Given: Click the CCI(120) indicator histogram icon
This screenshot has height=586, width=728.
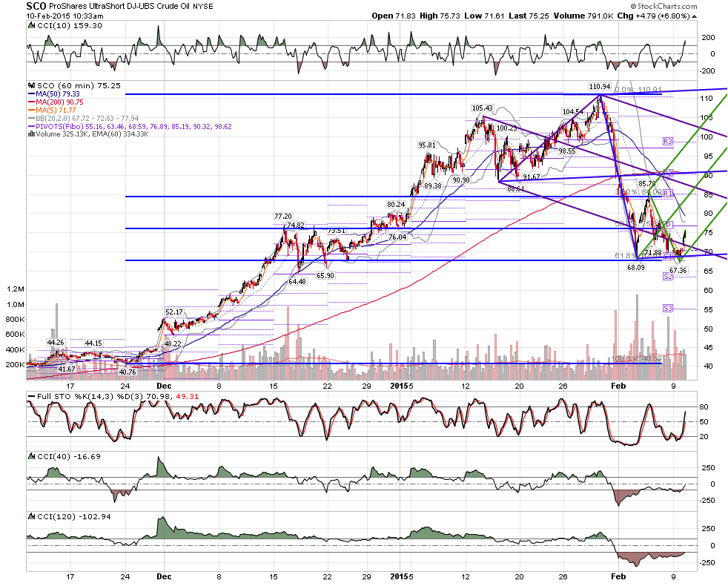Looking at the screenshot, I should click(32, 516).
